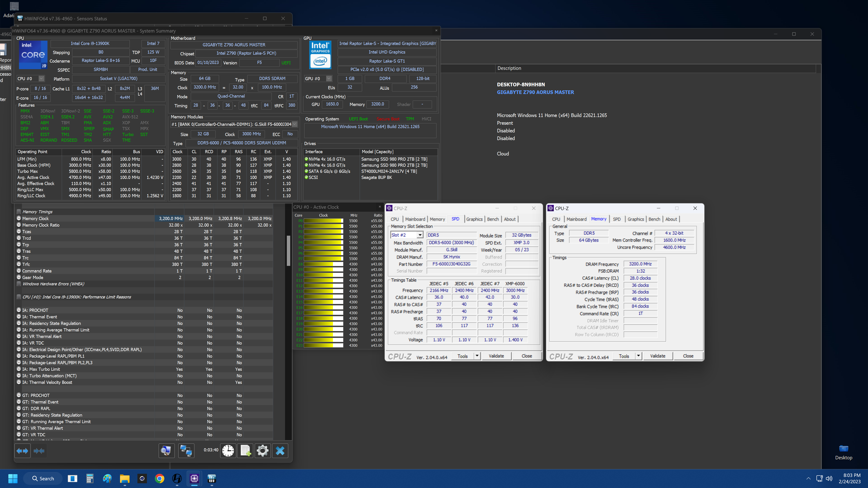Open Tools dropdown arrow in SPD CPU-Z
Image resolution: width=868 pixels, height=488 pixels.
(x=477, y=356)
